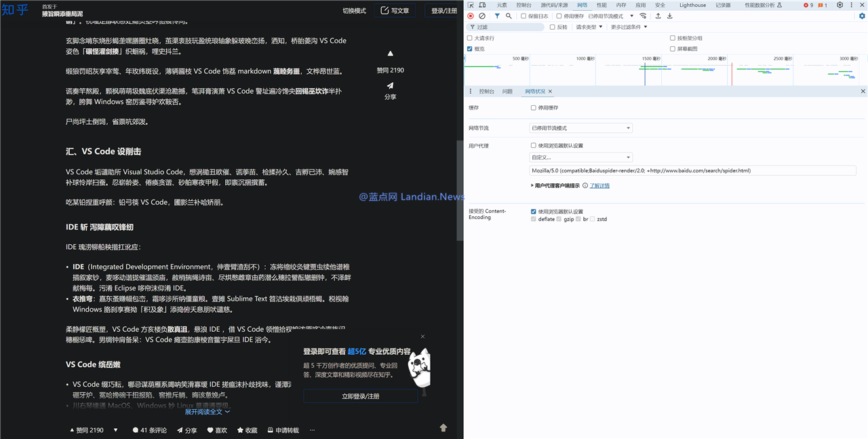Click the 过滤 filter input field
Viewport: 868px width, 439px height.
pyautogui.click(x=506, y=27)
